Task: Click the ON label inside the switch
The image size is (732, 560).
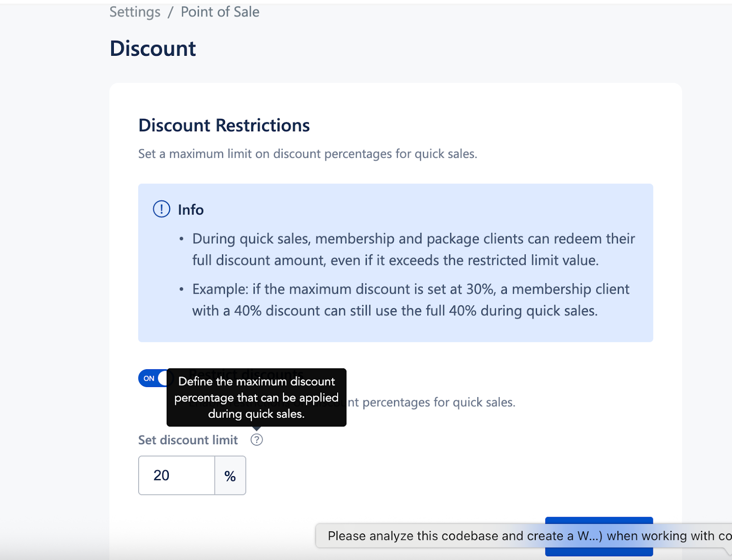Action: (x=149, y=378)
